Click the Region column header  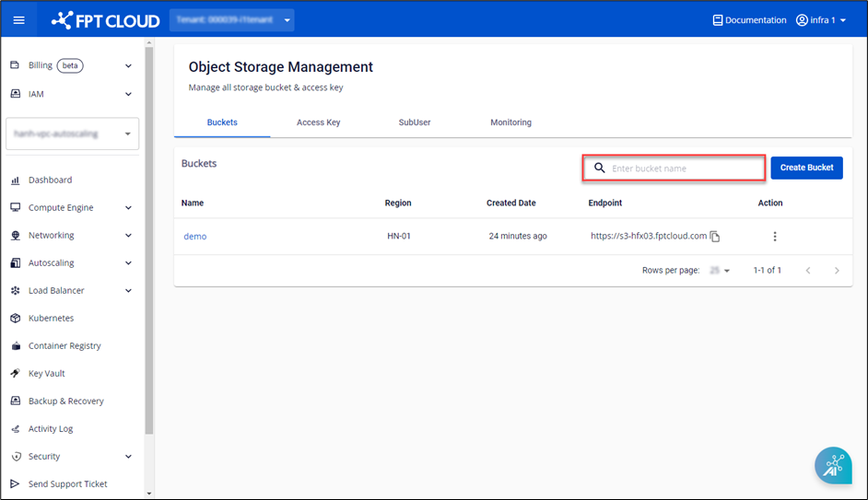[398, 203]
